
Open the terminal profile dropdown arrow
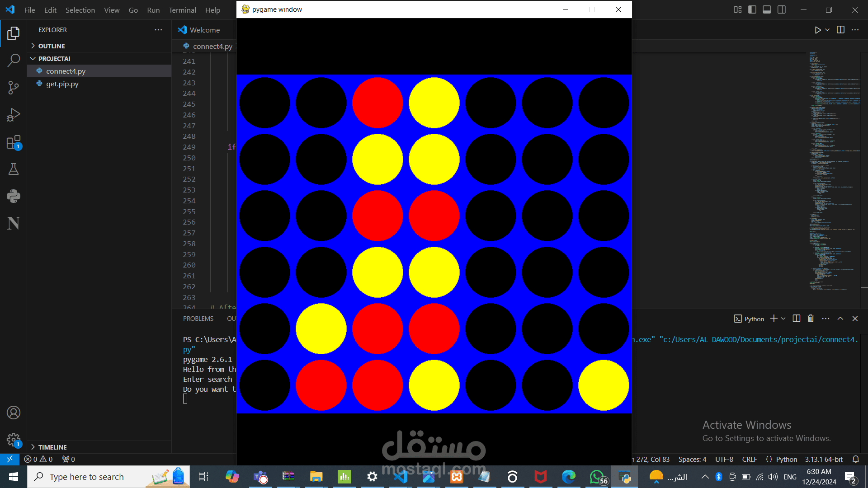pyautogui.click(x=783, y=319)
